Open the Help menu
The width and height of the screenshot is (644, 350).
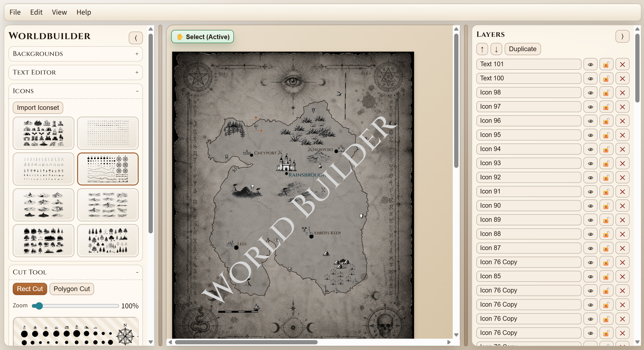click(x=83, y=12)
